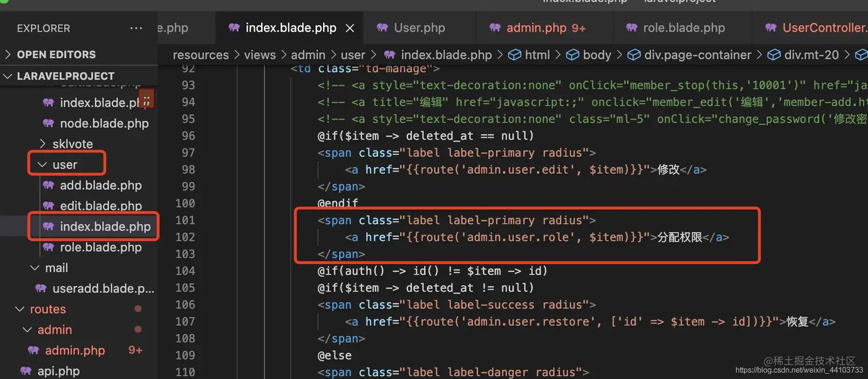Collapse the admin folder under routes
This screenshot has height=379, width=868.
(x=55, y=330)
